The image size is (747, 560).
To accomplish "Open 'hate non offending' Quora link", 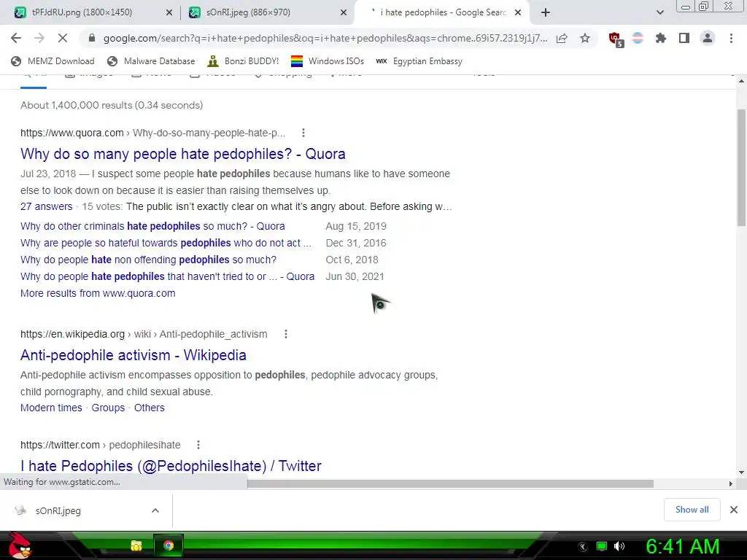I will click(x=148, y=260).
